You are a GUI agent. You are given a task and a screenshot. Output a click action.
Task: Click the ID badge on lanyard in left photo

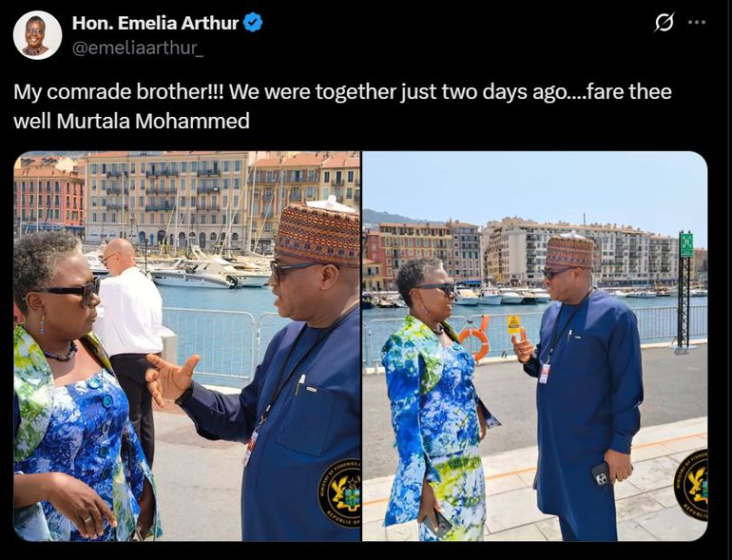pyautogui.click(x=251, y=449)
